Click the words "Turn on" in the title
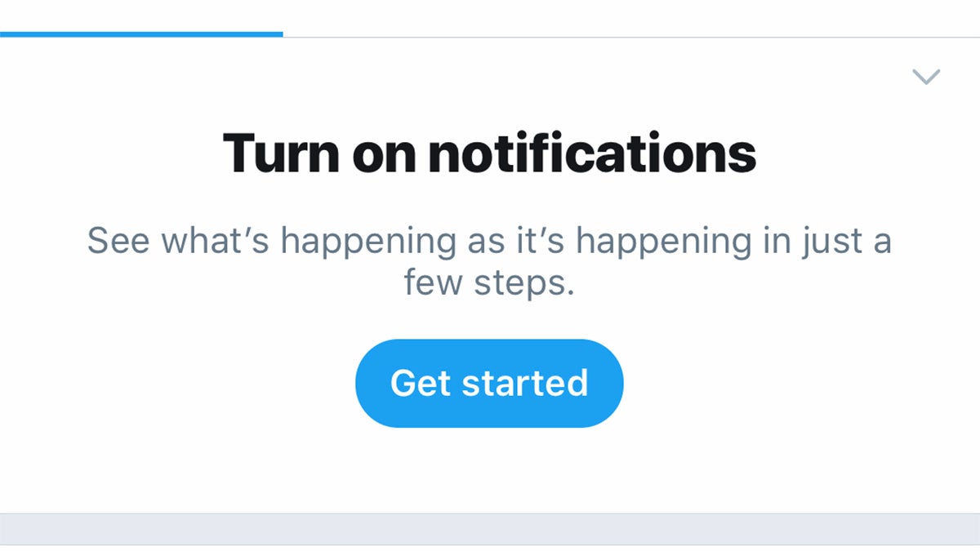 point(318,153)
